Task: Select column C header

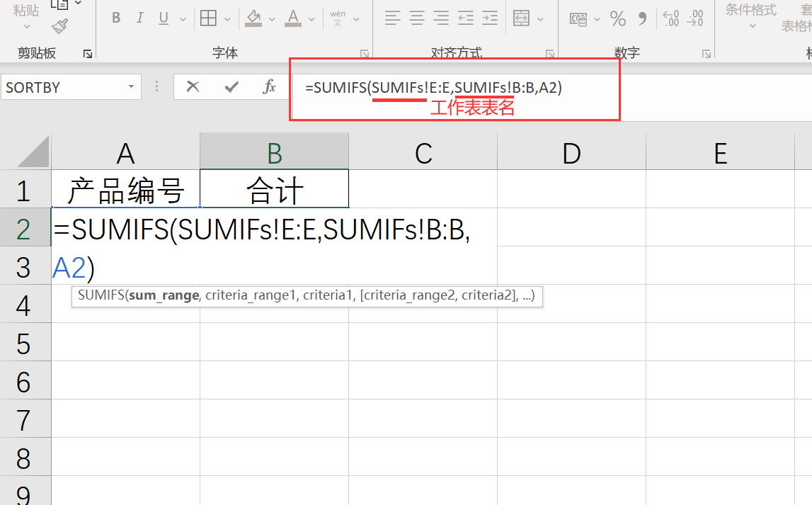Action: coord(423,153)
